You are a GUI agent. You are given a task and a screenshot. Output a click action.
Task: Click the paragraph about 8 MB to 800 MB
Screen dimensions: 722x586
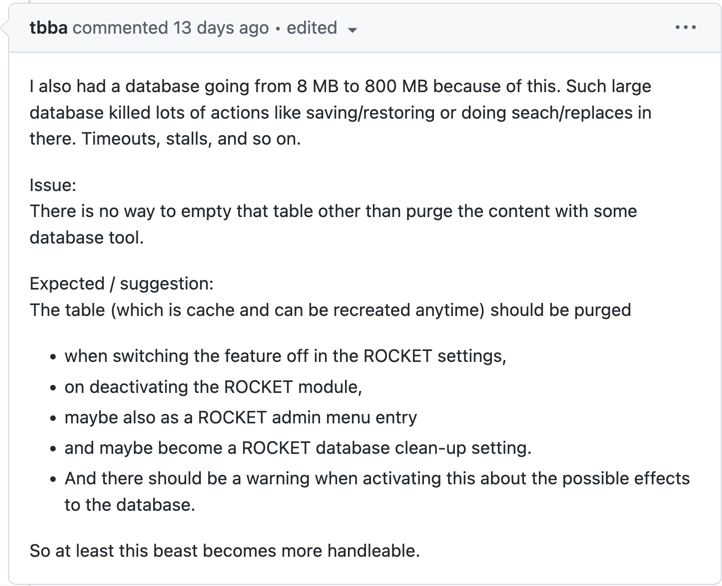click(340, 87)
